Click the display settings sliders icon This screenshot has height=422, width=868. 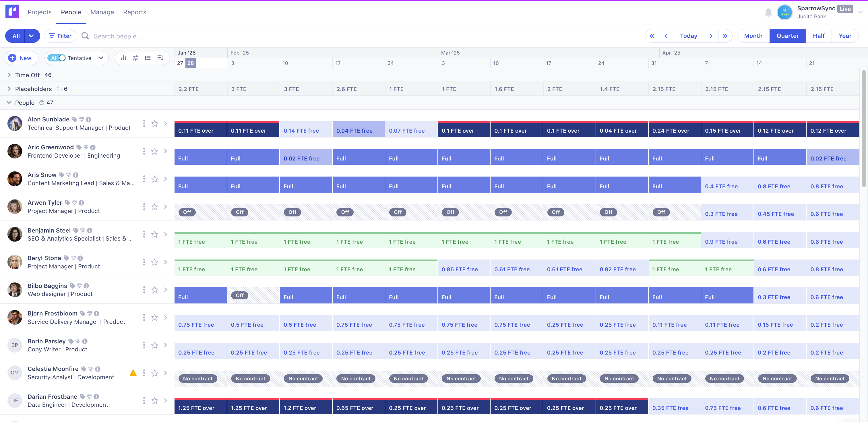(135, 58)
